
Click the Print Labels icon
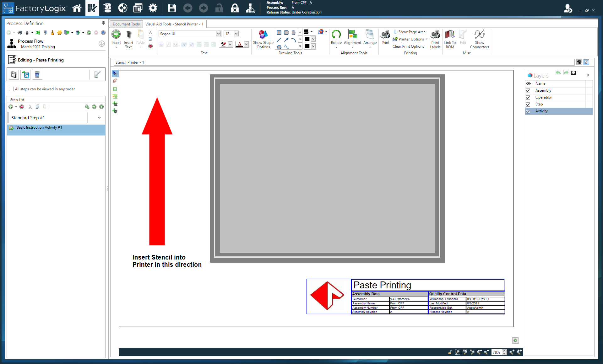point(435,35)
